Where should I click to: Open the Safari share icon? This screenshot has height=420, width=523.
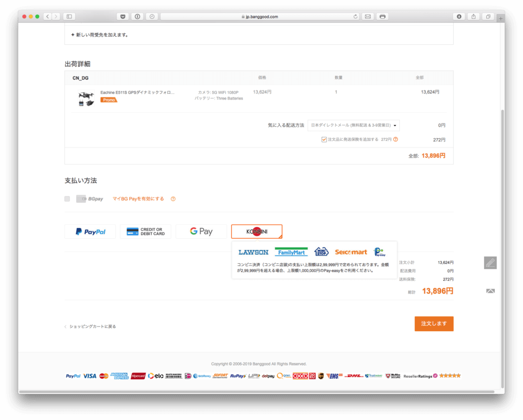click(473, 16)
